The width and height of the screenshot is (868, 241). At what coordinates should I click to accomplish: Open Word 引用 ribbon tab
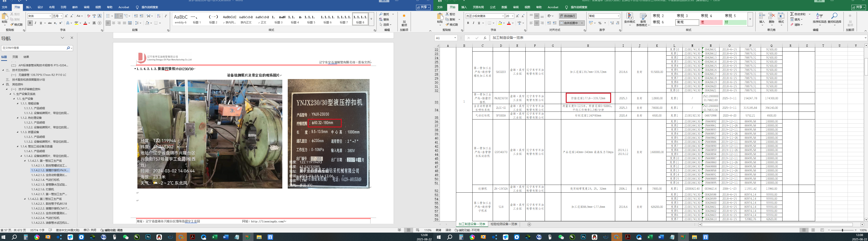tap(63, 7)
